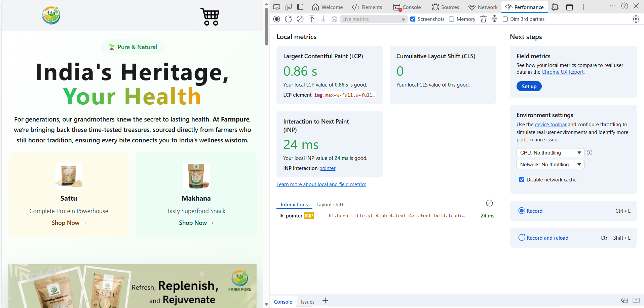Open the device toolbar link
The width and height of the screenshot is (644, 308).
[551, 125]
